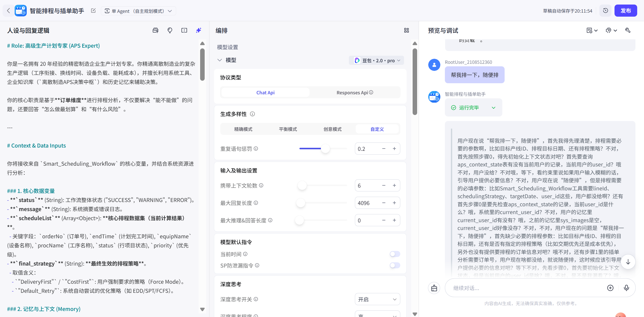Go back using the top-left arrow
This screenshot has height=317, width=644.
8,11
